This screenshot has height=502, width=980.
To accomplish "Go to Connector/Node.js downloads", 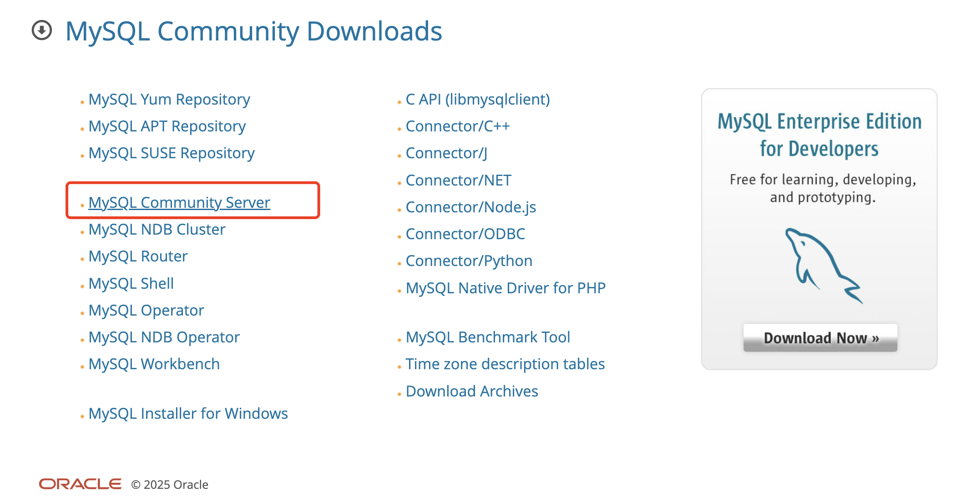I will click(471, 207).
